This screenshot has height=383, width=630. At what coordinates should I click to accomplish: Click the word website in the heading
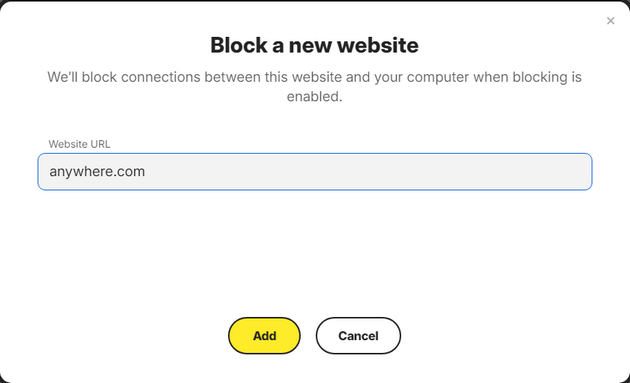coord(378,45)
